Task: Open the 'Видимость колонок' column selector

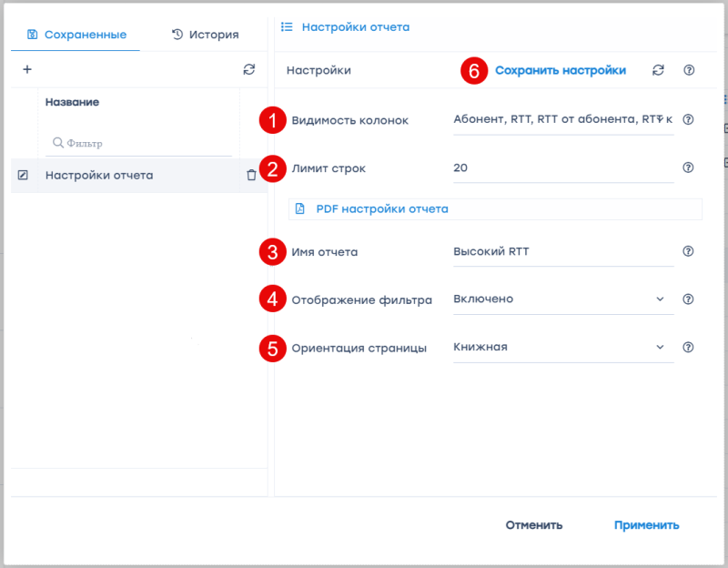Action: coord(562,119)
